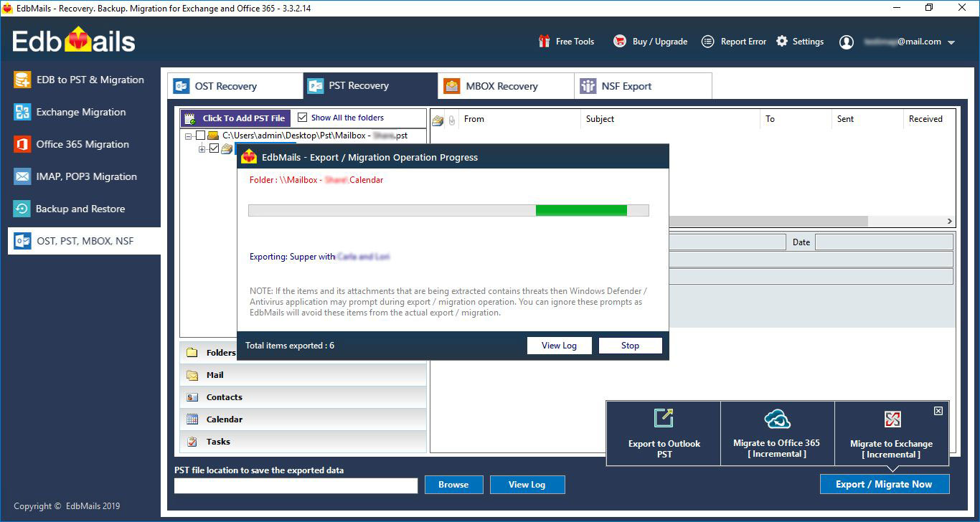Click the PST file location input field
Image resolution: width=980 pixels, height=522 pixels.
(x=296, y=485)
